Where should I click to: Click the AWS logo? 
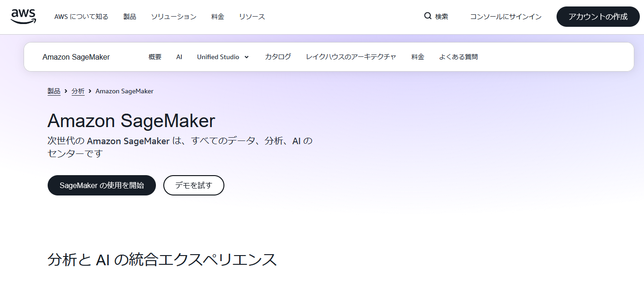[23, 15]
